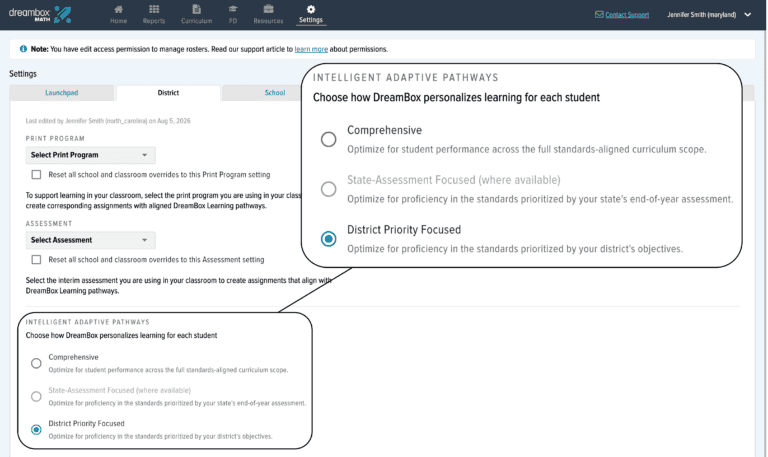This screenshot has height=457, width=768.
Task: Click the Jennifer Smith (maryland) user name
Action: coord(701,15)
